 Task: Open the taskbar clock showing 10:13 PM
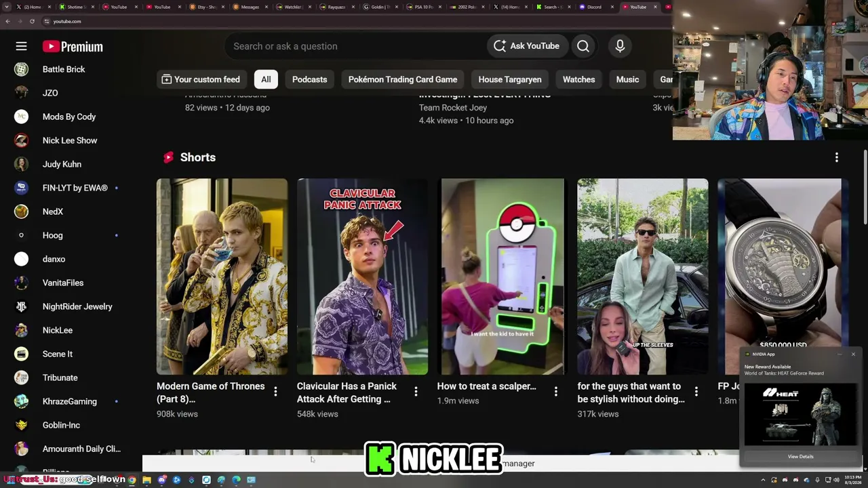tap(852, 480)
